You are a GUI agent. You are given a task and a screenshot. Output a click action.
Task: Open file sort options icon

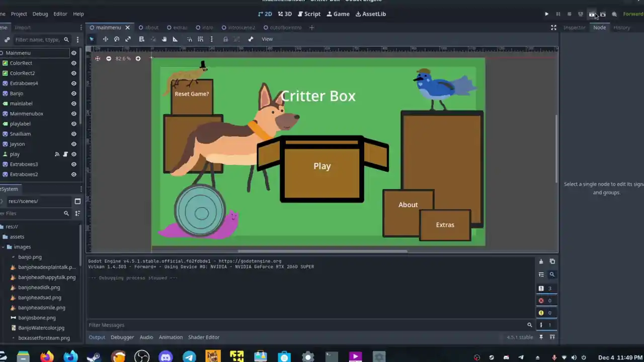click(77, 214)
